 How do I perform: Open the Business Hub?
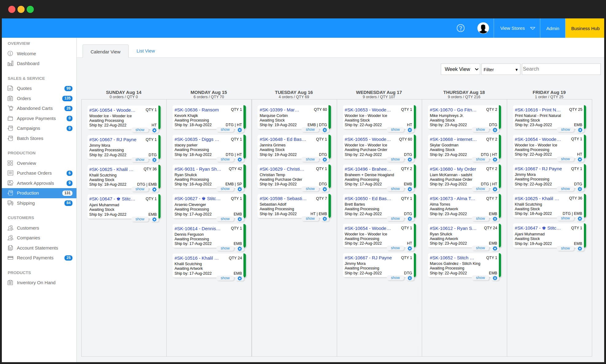585,28
